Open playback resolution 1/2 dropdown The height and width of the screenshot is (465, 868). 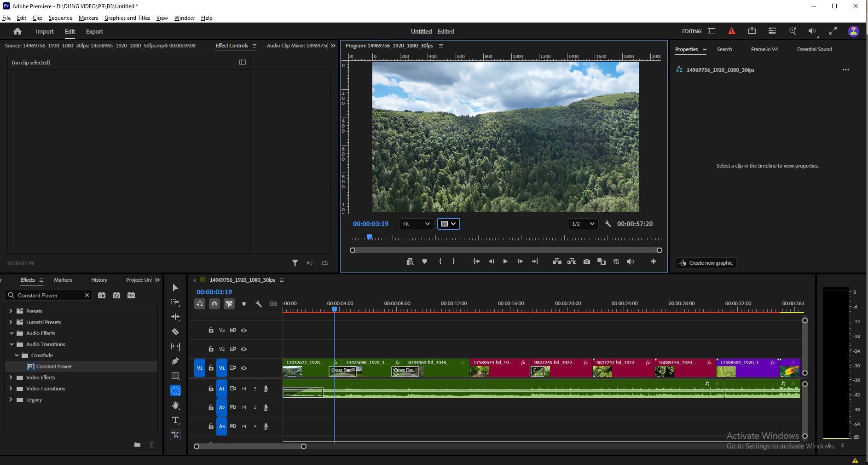pyautogui.click(x=583, y=224)
